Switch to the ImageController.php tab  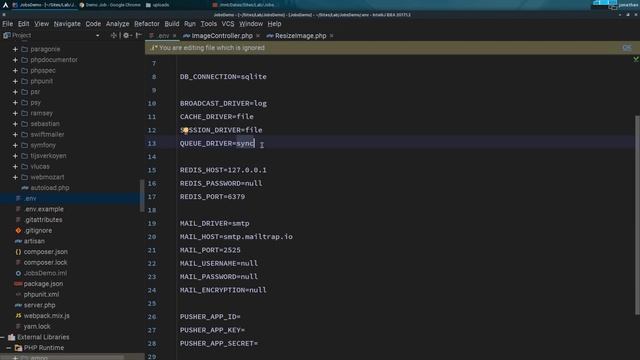221,36
